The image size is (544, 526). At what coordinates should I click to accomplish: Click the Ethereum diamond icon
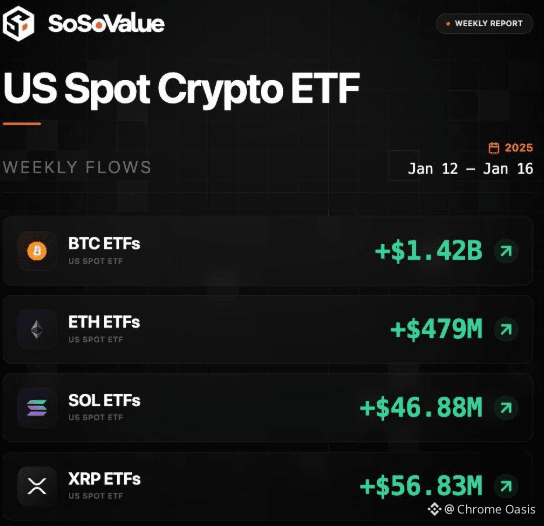(37, 329)
